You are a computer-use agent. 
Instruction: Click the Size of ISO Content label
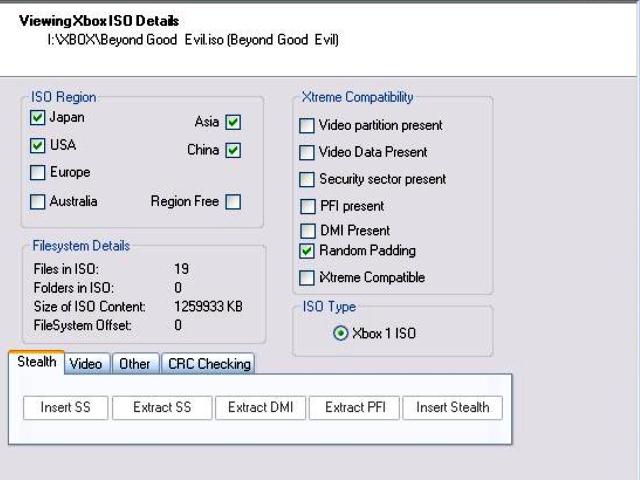tap(89, 307)
